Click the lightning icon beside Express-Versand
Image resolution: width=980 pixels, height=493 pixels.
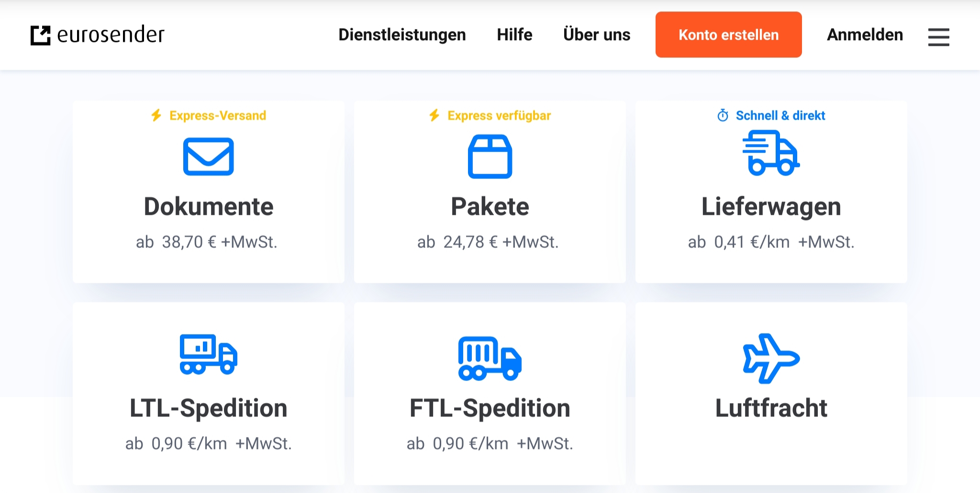(156, 115)
